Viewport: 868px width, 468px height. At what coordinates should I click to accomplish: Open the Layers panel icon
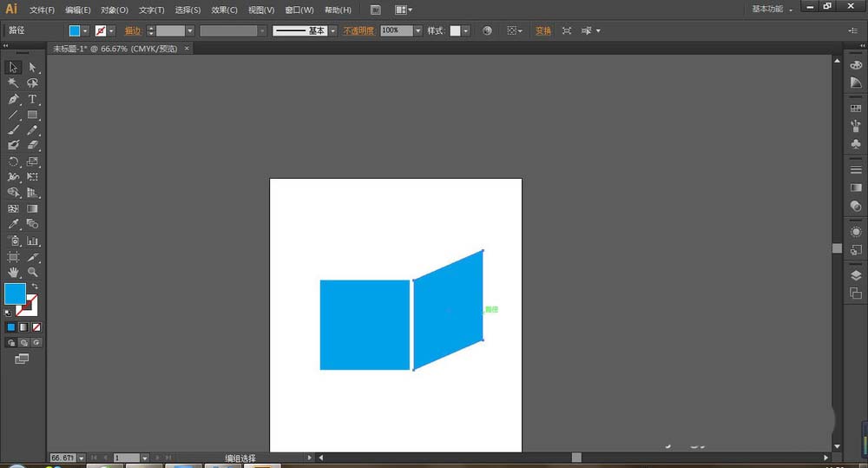(856, 275)
